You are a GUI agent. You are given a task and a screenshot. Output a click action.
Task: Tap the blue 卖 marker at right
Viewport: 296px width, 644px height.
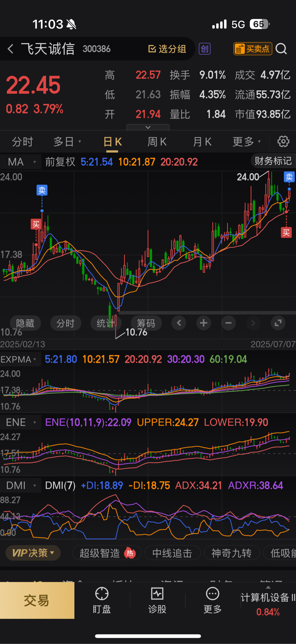pyautogui.click(x=289, y=177)
